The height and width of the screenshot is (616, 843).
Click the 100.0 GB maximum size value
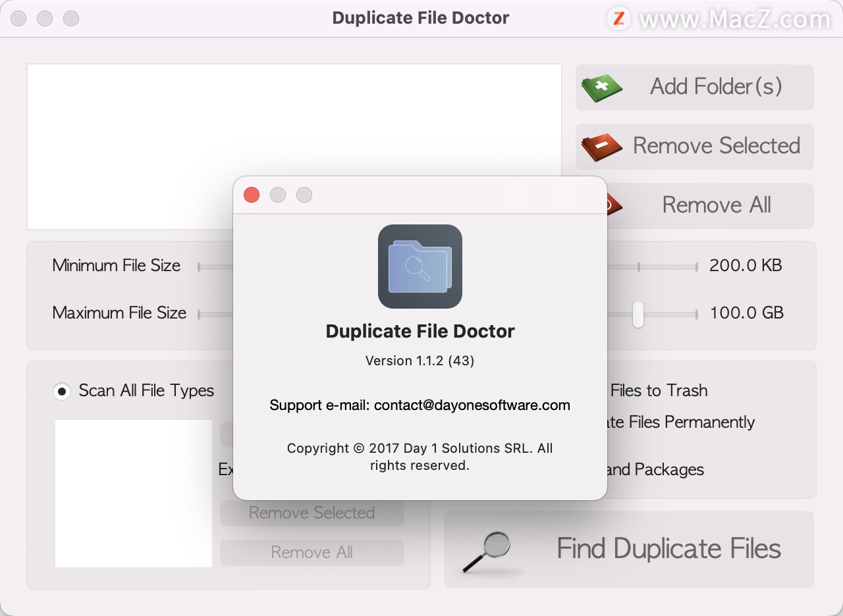[747, 313]
